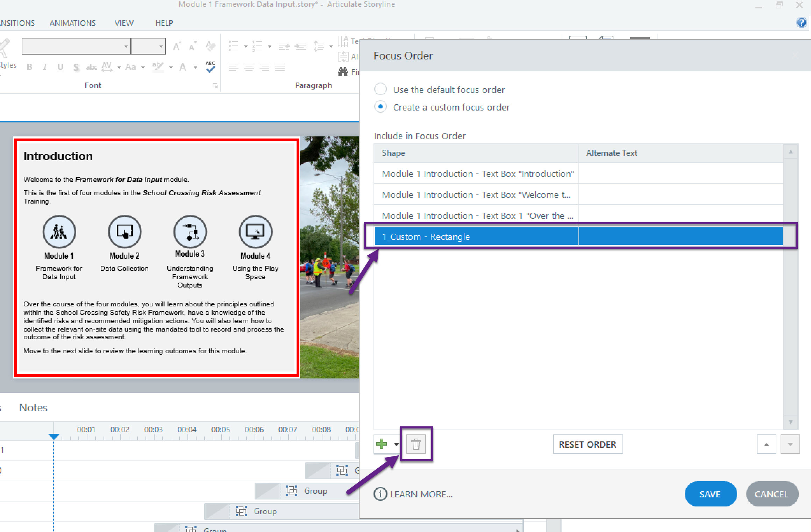Screen dimensions: 811x532
Task: Click the Text Direction icon
Action: pos(343,41)
